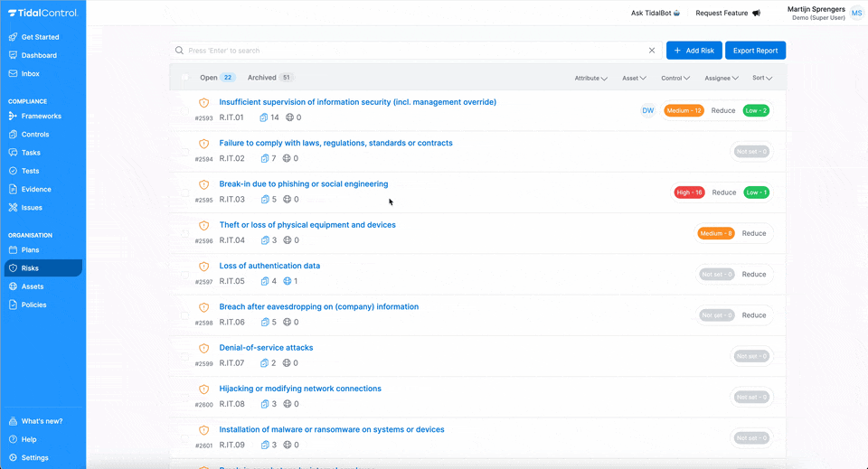The width and height of the screenshot is (868, 469).
Task: Click linked controls icon on R.IT.03
Action: tap(265, 199)
